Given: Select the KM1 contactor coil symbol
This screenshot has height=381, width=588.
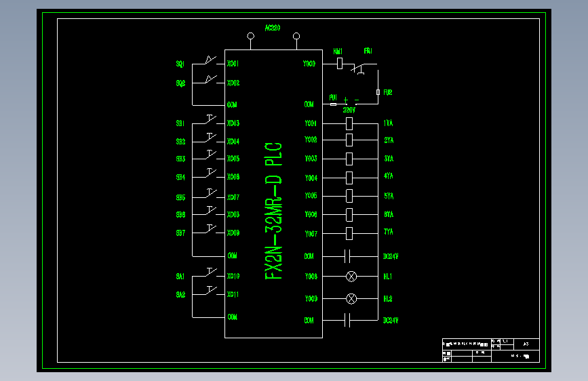Looking at the screenshot, I should click(x=339, y=63).
